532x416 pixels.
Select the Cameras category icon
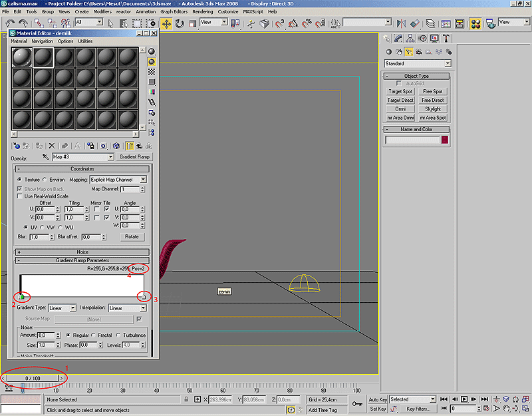(x=418, y=51)
